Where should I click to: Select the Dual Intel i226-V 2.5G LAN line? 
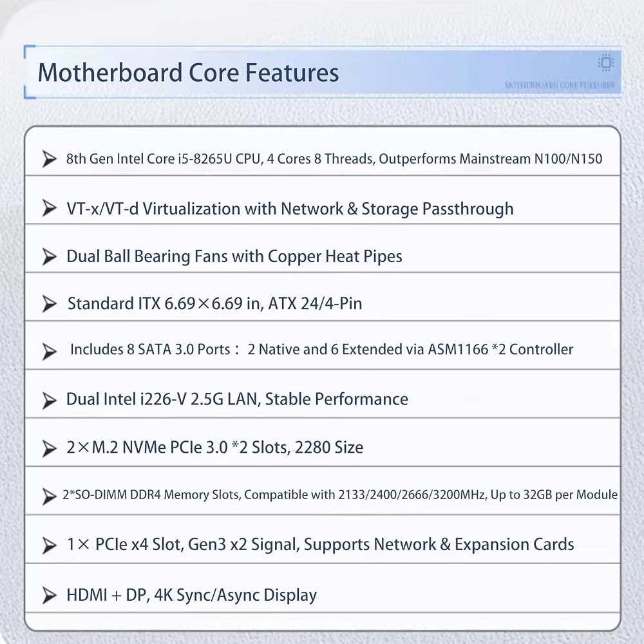click(x=237, y=399)
